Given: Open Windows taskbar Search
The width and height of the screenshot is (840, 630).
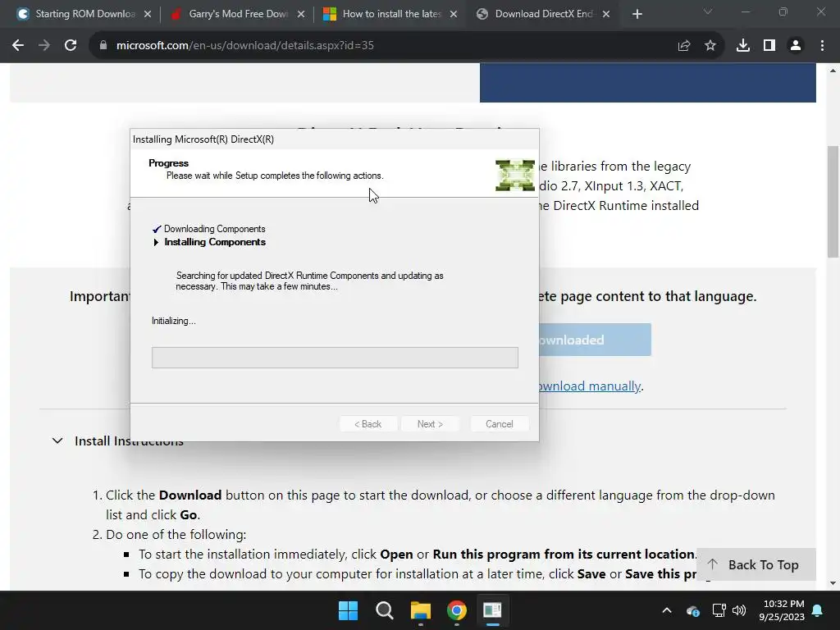Looking at the screenshot, I should 385,610.
